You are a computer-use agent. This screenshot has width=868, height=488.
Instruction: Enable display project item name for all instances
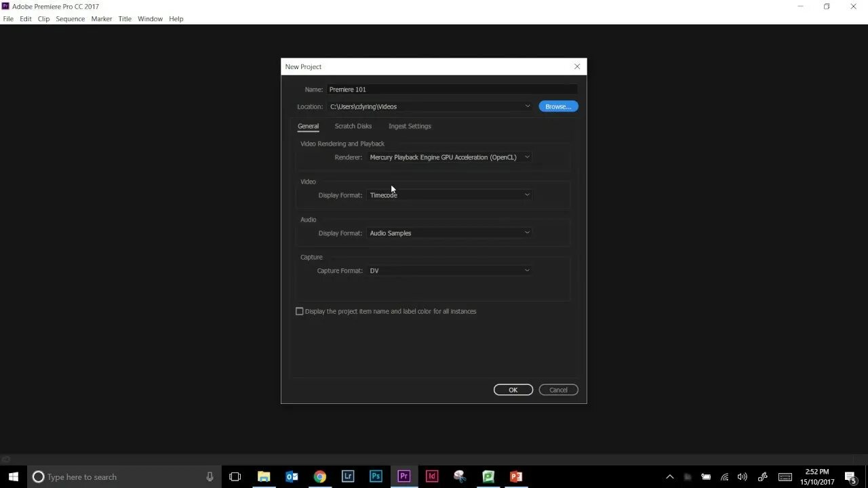(300, 311)
